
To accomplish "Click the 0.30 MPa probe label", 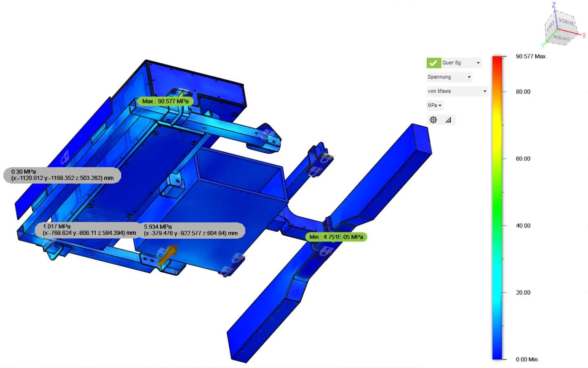I will 62,175.
